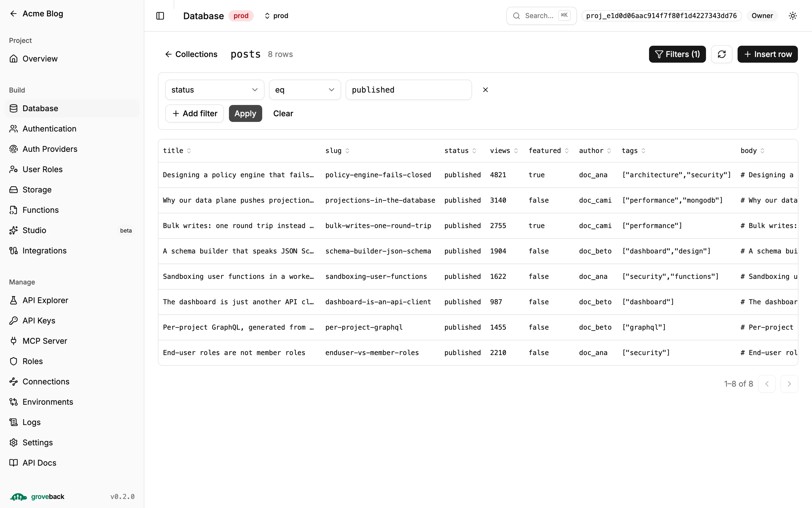Screen dimensions: 812x508
Task: Click Insert row button
Action: (x=767, y=54)
